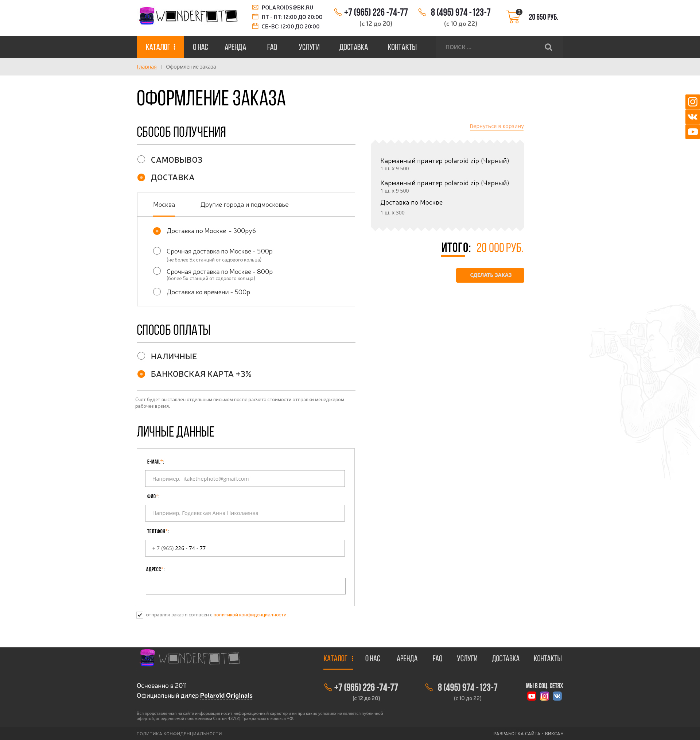This screenshot has width=700, height=740.
Task: Expand the Каталог menu in navigation bar
Action: pyautogui.click(x=160, y=47)
